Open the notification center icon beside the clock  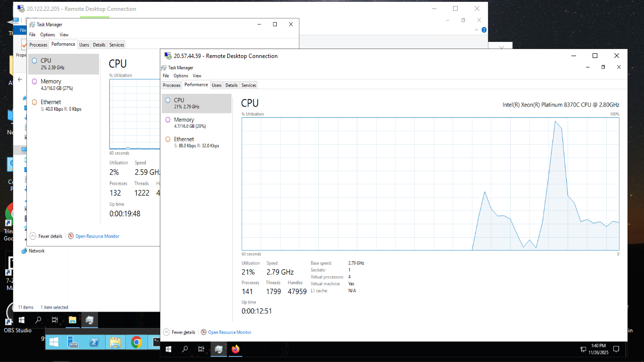tap(616, 349)
